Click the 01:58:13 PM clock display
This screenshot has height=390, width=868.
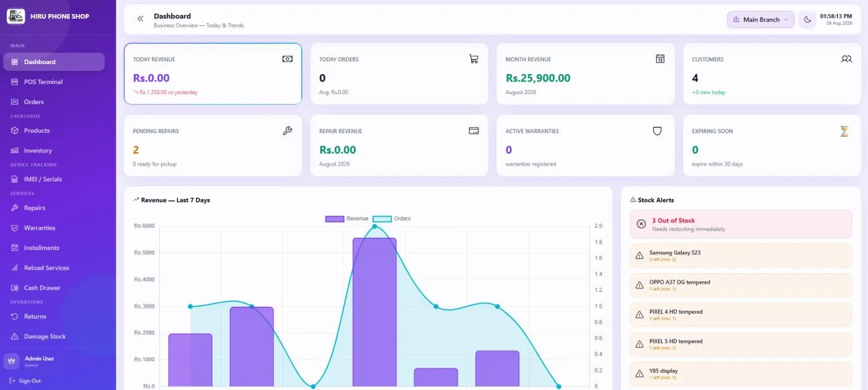[836, 16]
